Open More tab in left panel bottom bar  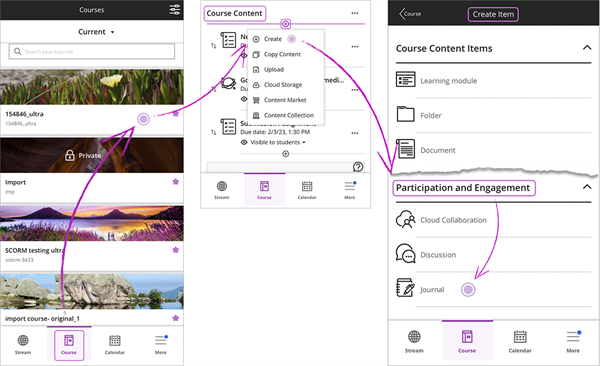click(161, 344)
